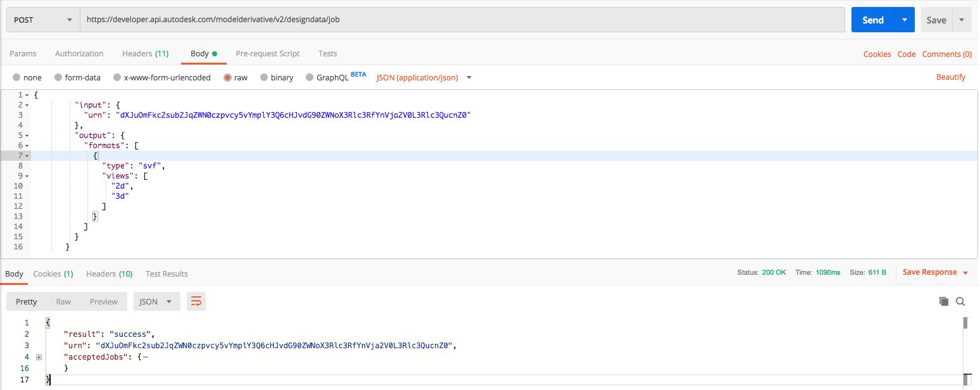Image resolution: width=980 pixels, height=390 pixels.
Task: Click the request URL field
Action: [x=462, y=20]
